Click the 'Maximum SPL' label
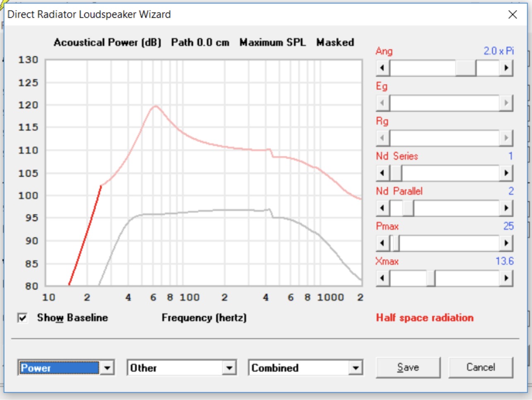This screenshot has height=400, width=532. (272, 42)
